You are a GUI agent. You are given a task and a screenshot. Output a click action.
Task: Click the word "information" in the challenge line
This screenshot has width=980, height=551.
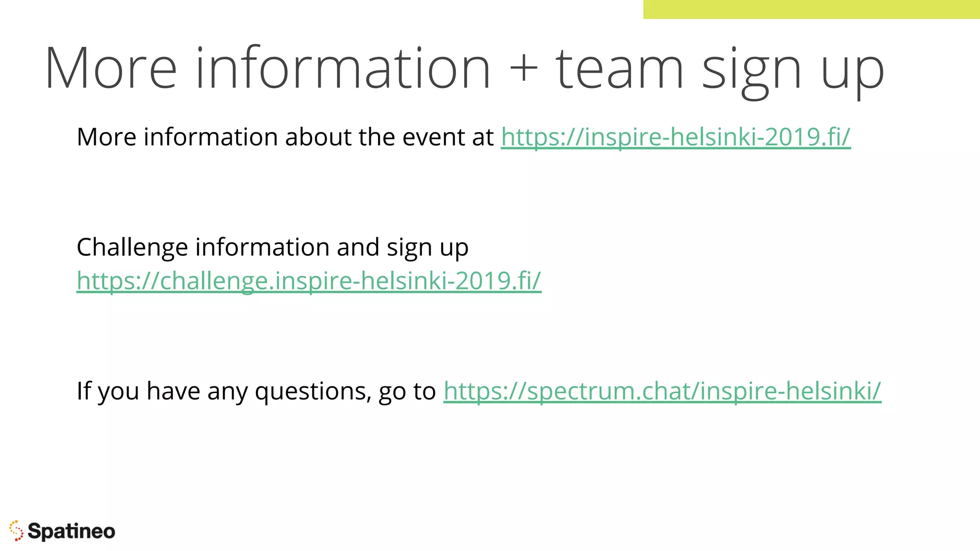tap(262, 247)
